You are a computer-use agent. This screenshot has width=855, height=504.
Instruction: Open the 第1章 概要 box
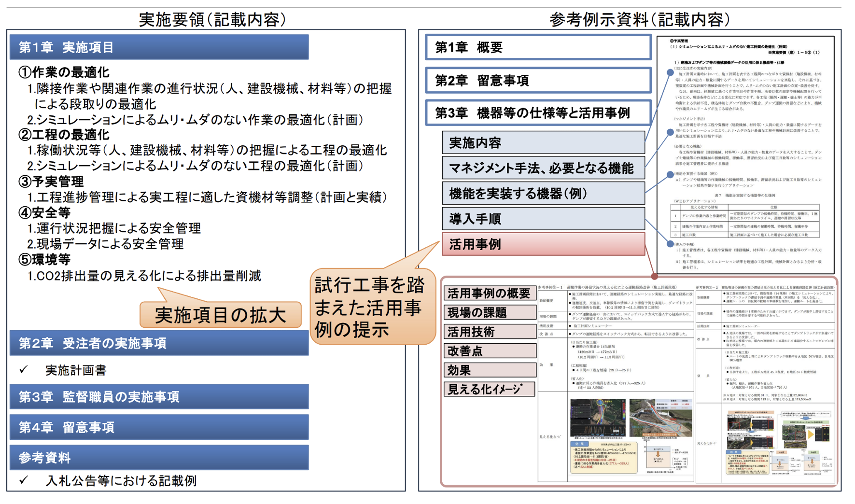(x=538, y=47)
